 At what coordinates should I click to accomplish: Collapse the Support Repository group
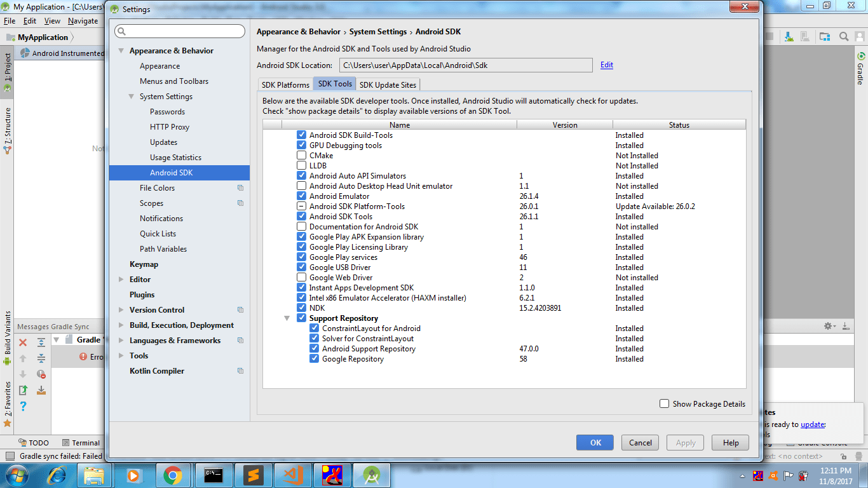[287, 318]
